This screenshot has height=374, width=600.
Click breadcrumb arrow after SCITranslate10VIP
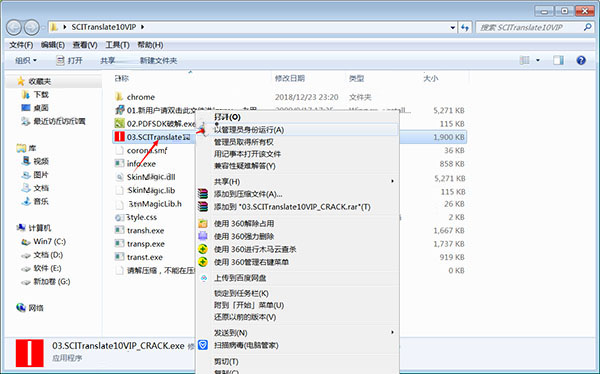143,27
